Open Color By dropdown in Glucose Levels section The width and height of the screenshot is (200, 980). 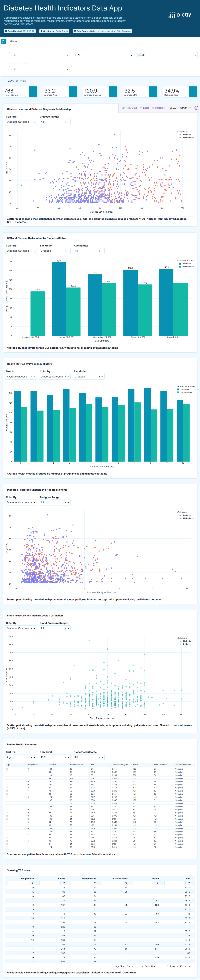coord(21,122)
